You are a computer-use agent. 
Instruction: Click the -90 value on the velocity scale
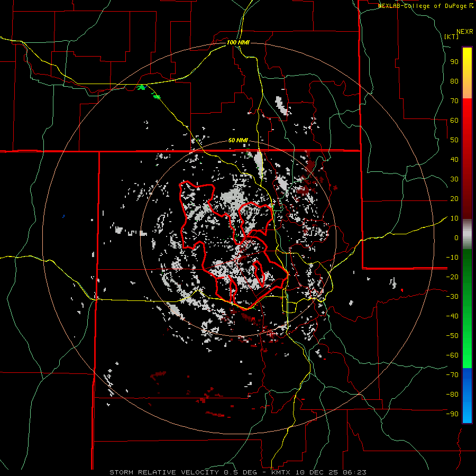pos(452,414)
